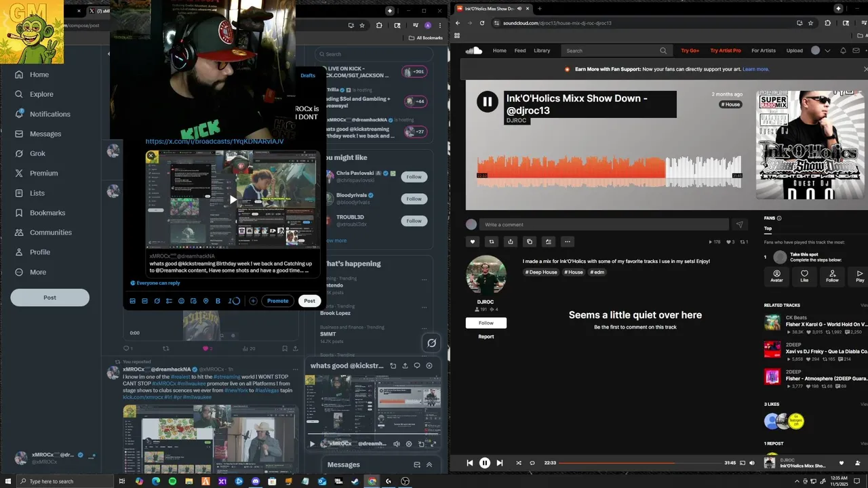Toggle shuffle in SoundCloud bottom player
868x488 pixels.
click(519, 463)
